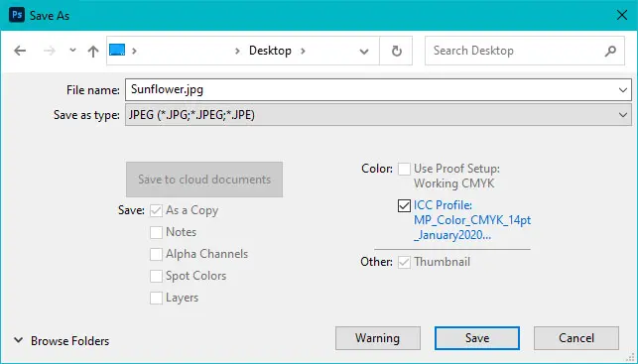Open the Save as type JPEG dropdown

point(378,115)
